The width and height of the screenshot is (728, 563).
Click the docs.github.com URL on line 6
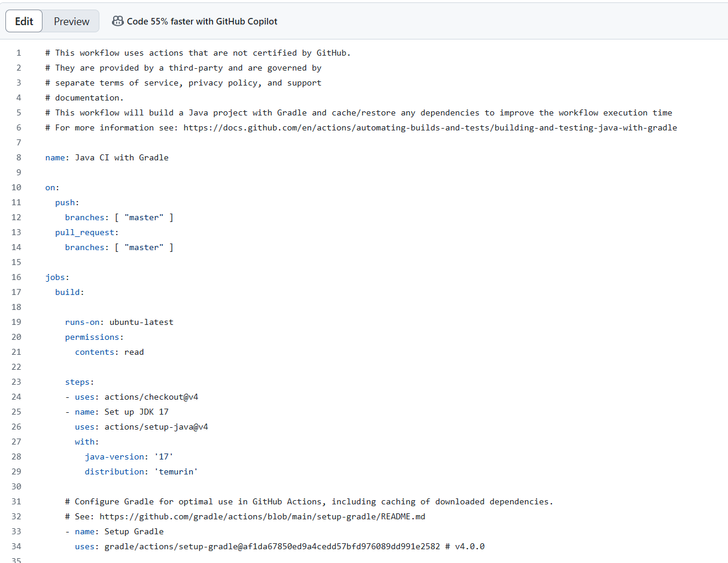point(430,127)
